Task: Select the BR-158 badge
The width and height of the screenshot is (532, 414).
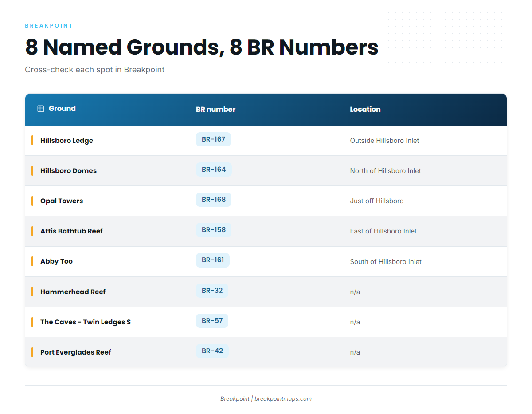Action: click(214, 230)
